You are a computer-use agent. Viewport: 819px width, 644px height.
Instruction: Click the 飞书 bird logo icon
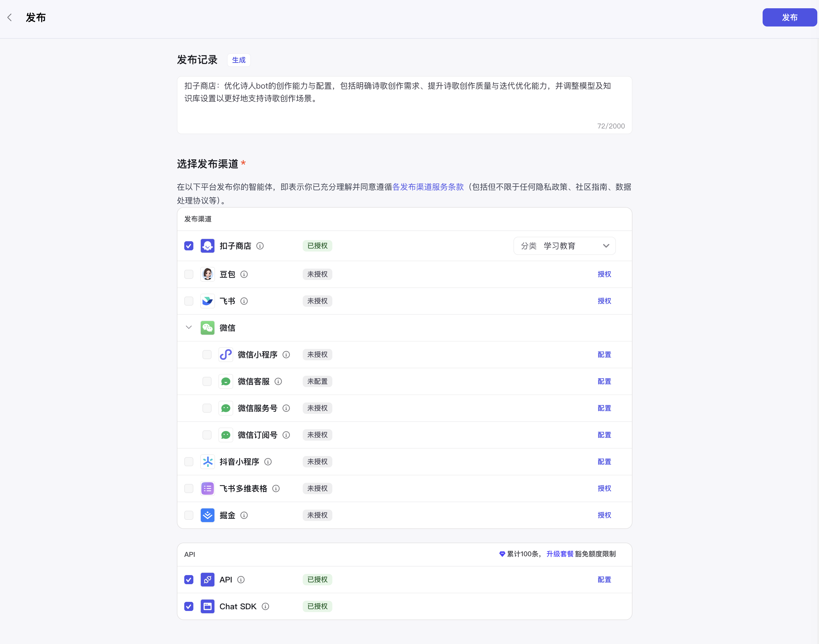[x=207, y=301]
